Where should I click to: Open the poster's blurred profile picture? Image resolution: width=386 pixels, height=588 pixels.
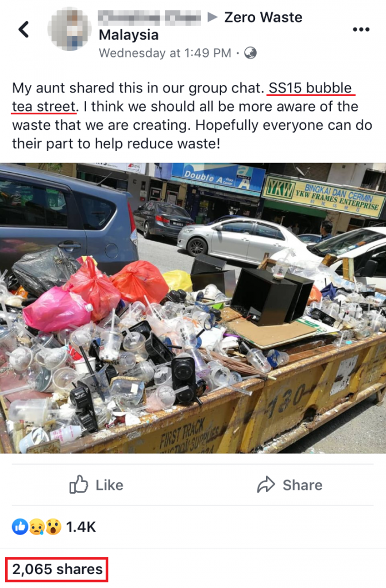click(70, 29)
